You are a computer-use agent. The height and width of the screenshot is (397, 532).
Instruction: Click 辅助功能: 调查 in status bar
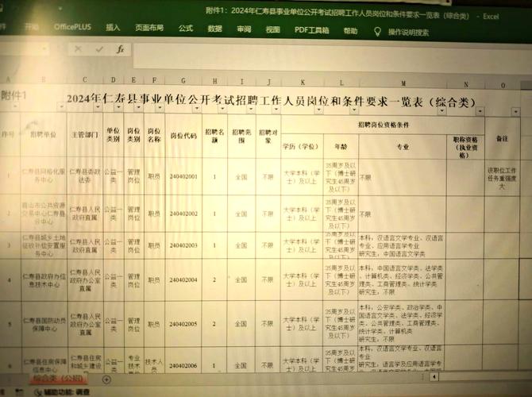pyautogui.click(x=67, y=392)
